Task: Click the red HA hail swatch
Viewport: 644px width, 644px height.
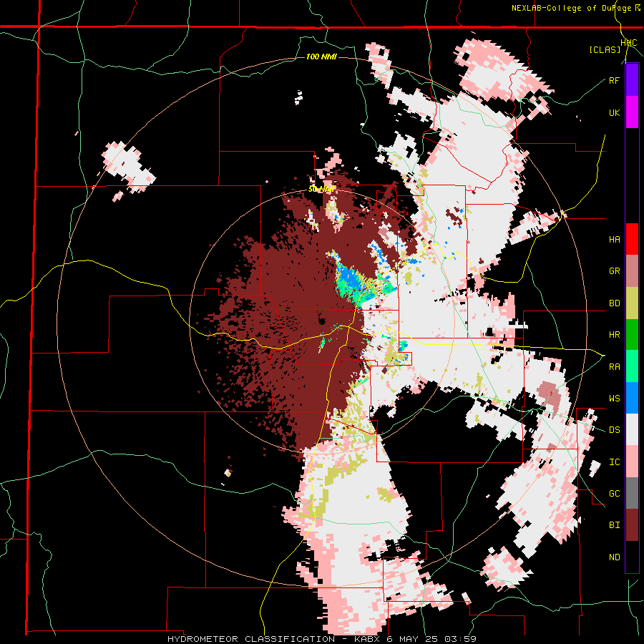Action: pos(632,239)
